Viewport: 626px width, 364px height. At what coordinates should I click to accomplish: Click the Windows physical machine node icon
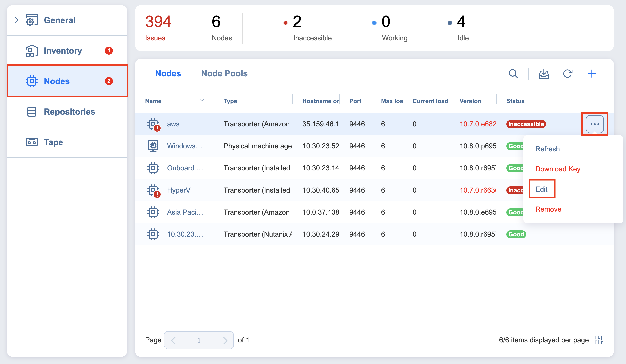[x=153, y=146]
